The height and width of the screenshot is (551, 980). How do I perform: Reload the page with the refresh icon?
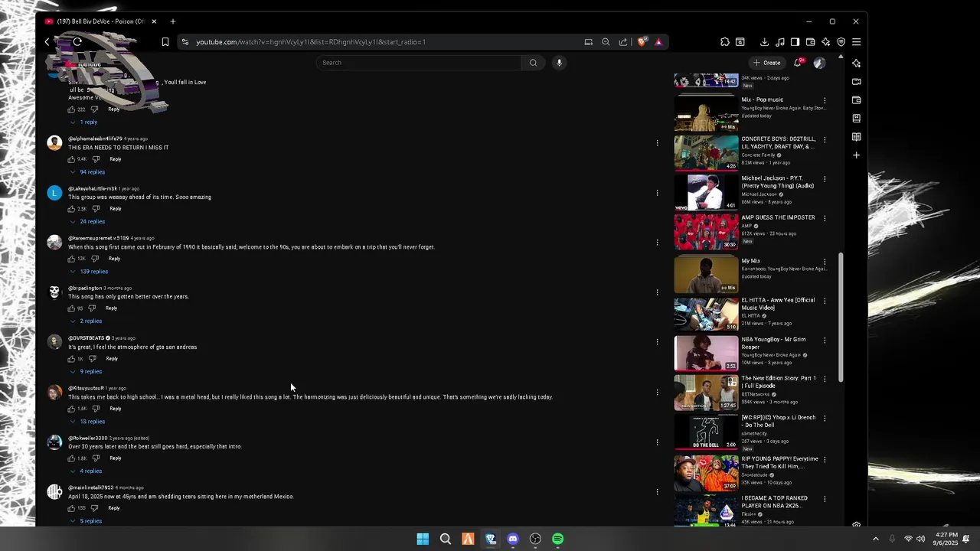(77, 42)
